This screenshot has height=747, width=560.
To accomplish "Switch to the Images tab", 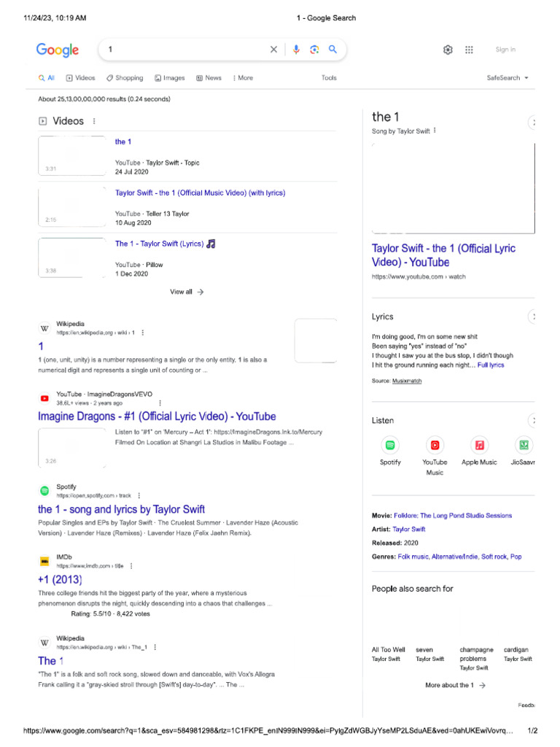I will click(169, 77).
